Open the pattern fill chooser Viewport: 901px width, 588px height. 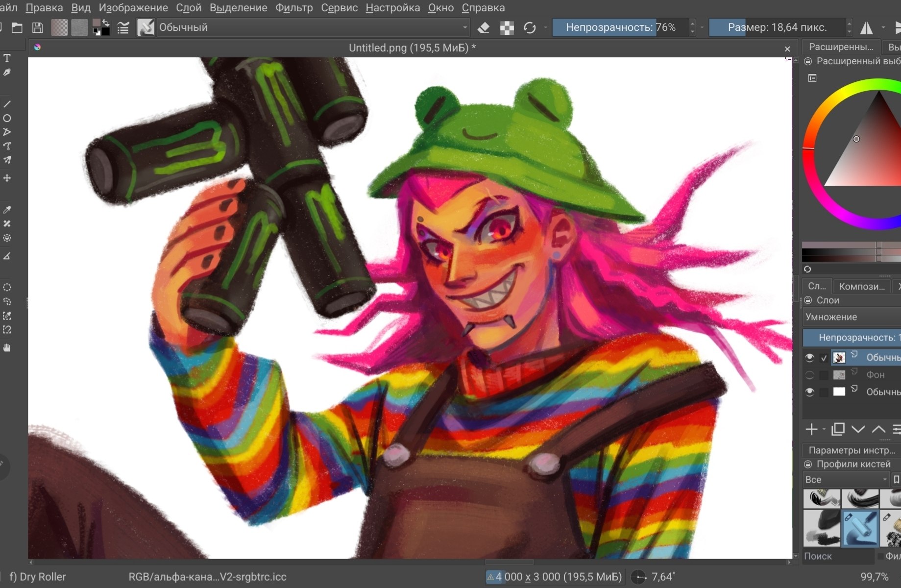pyautogui.click(x=79, y=27)
